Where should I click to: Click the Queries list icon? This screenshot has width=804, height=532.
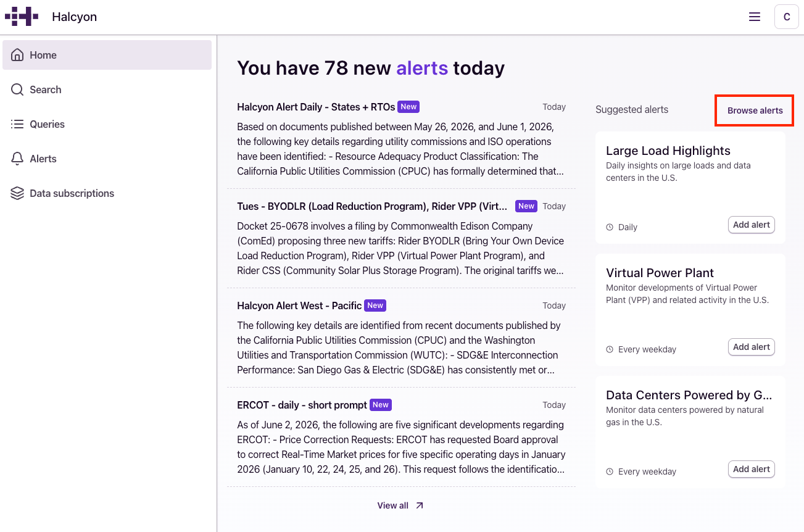17,124
